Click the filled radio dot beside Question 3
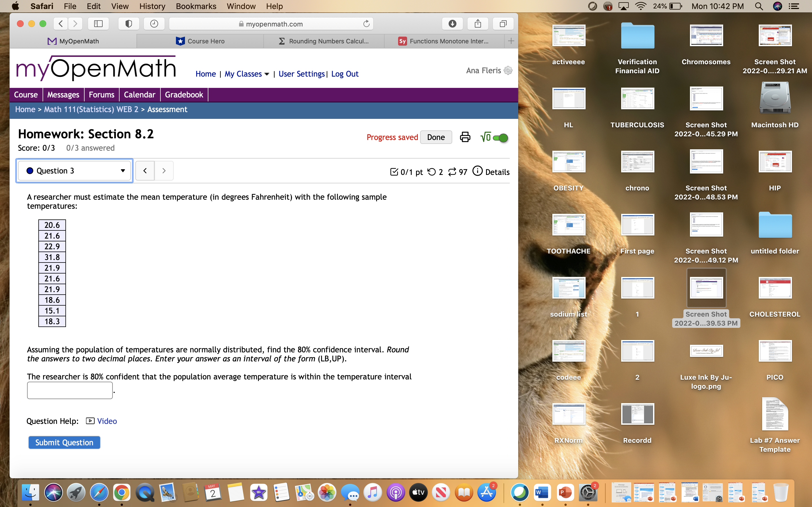 [x=30, y=170]
